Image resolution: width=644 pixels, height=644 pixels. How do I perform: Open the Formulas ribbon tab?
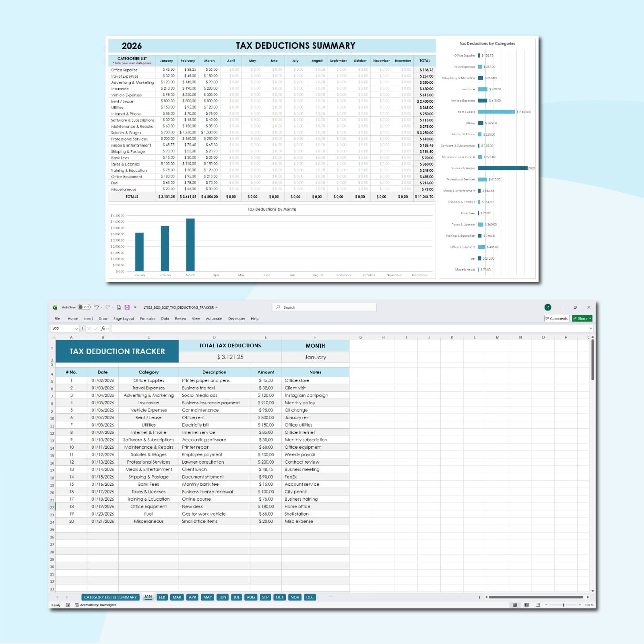point(147,318)
